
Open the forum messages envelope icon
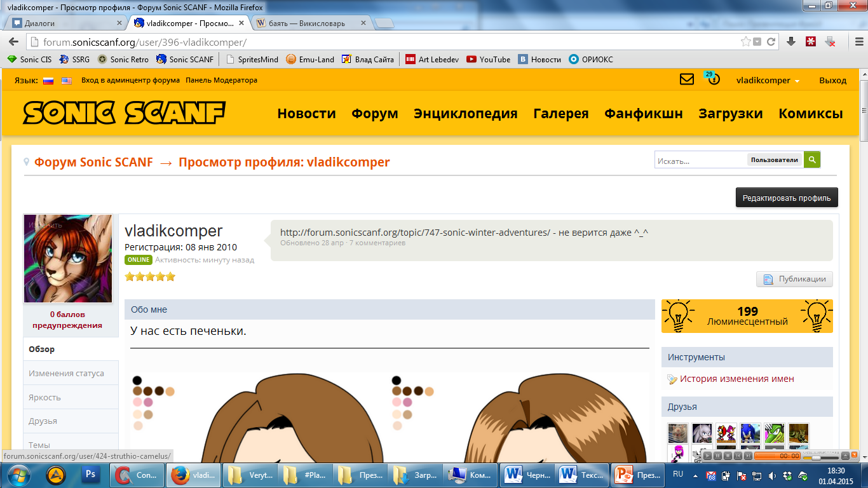coord(686,80)
